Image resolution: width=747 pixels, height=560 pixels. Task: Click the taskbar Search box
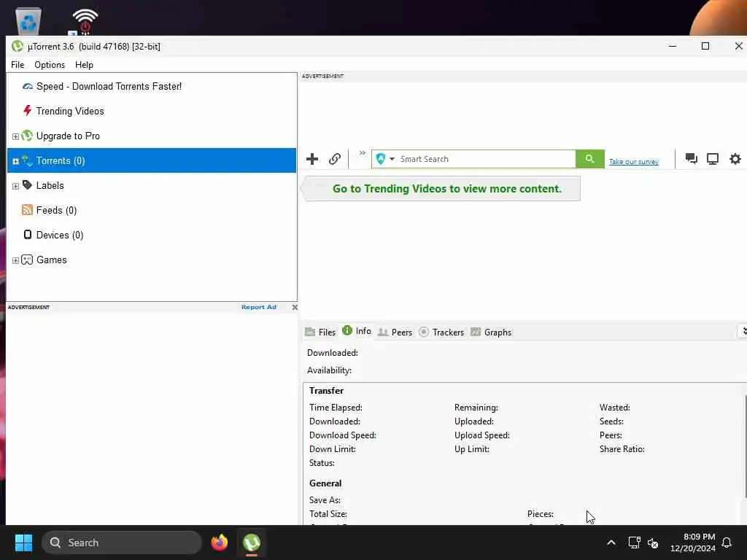pos(122,542)
